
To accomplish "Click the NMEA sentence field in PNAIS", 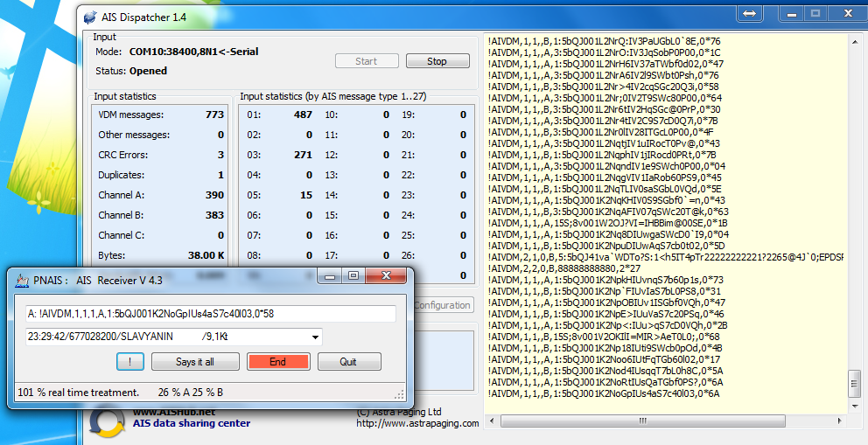I will 210,314.
